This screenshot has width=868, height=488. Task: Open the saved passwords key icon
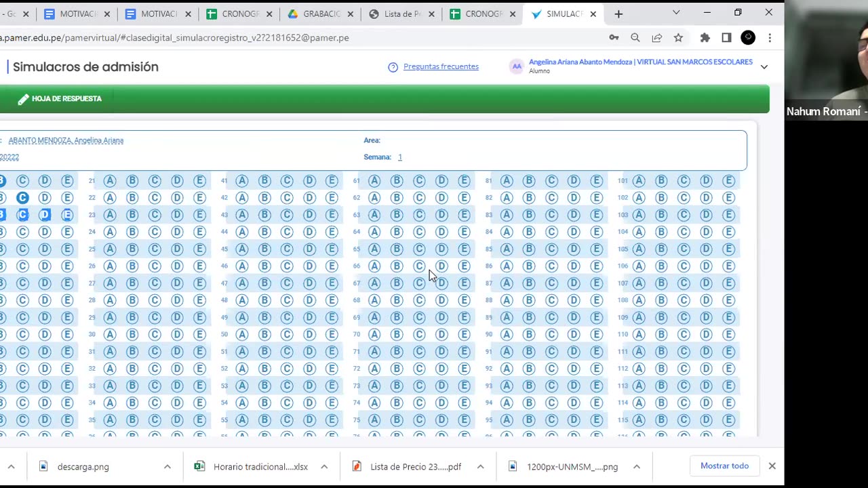[x=614, y=38]
